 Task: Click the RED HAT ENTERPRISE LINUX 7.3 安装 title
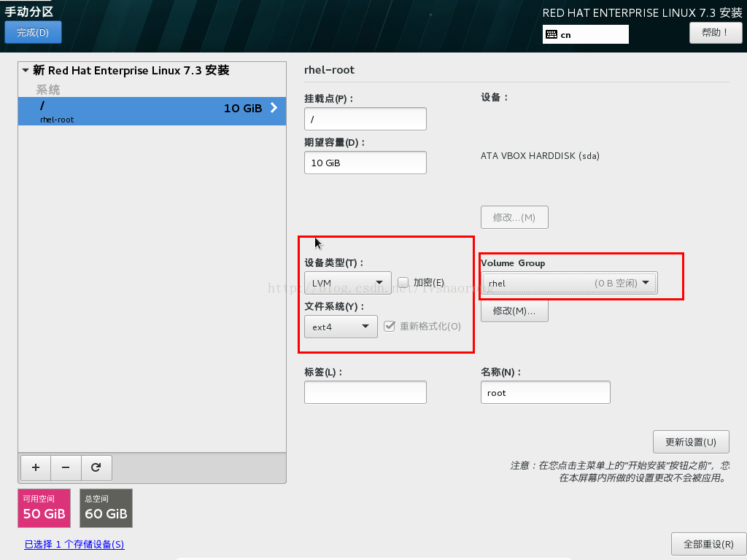click(x=642, y=13)
